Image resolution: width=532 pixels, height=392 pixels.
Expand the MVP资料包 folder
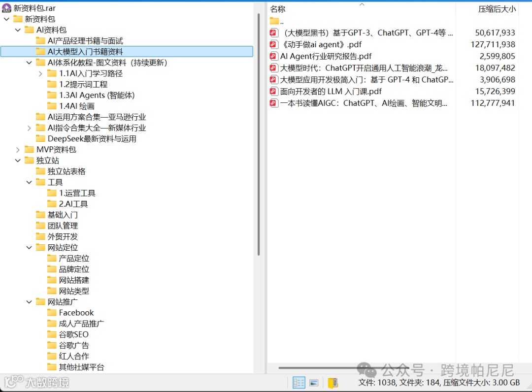pos(18,150)
